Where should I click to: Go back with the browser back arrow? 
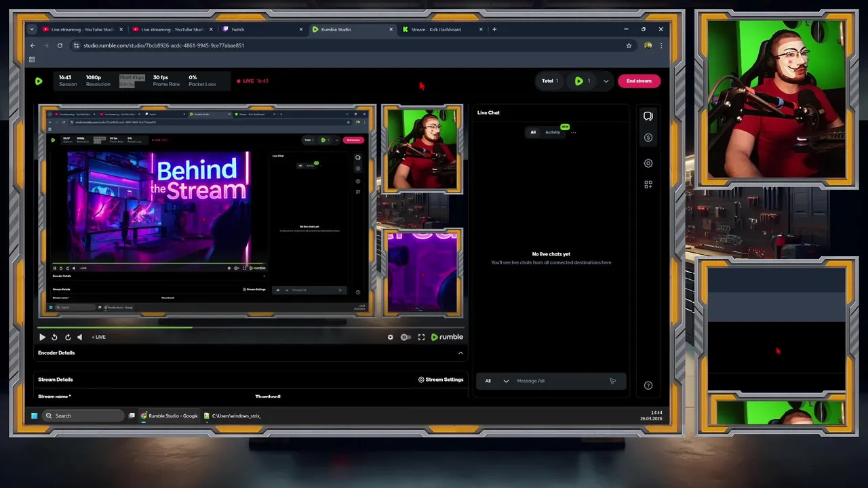(33, 45)
